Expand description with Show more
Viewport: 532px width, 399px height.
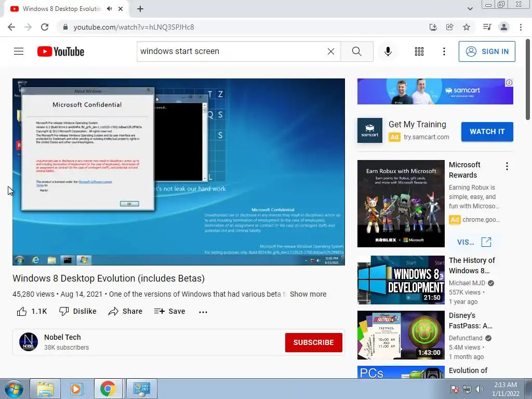click(x=308, y=294)
